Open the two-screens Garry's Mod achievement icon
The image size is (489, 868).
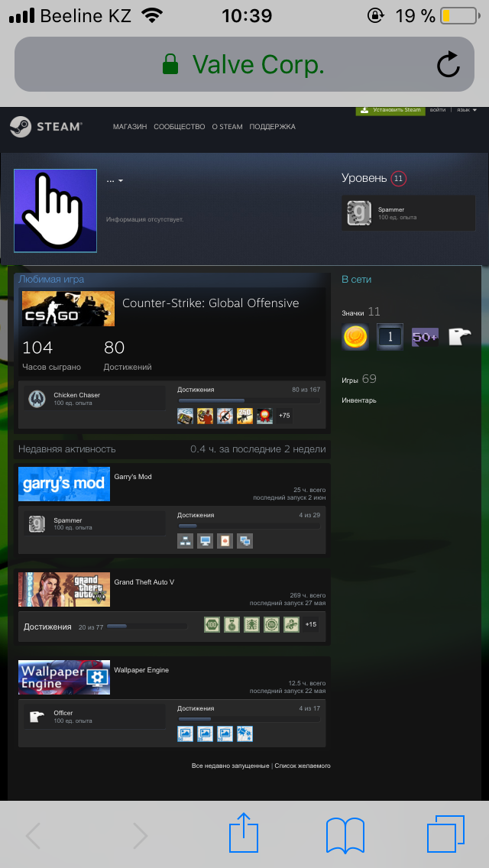coord(244,541)
